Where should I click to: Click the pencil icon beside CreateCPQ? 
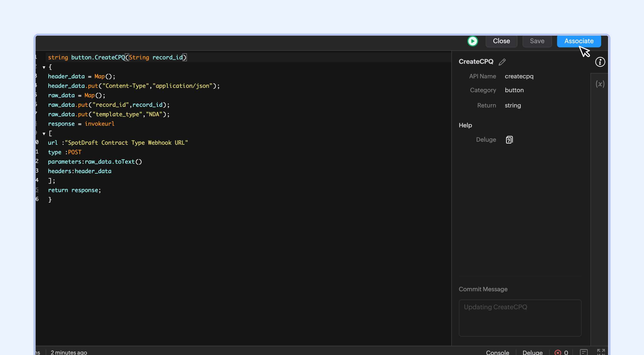(502, 62)
